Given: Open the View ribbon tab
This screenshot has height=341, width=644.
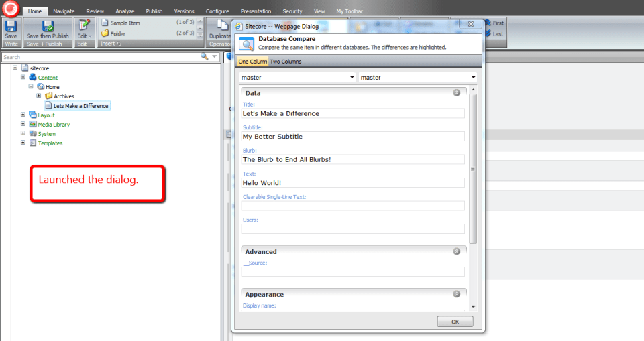Looking at the screenshot, I should click(x=319, y=11).
